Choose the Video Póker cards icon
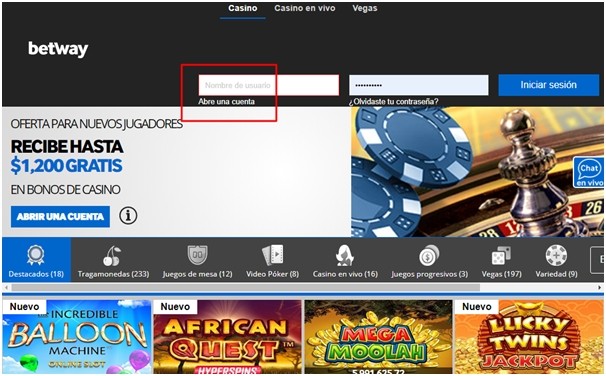 click(x=272, y=255)
